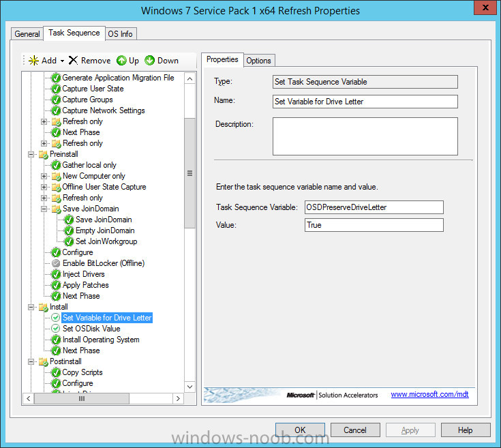Click the Postinstall folder icon
Viewport: 501px width, 448px height.
point(43,361)
